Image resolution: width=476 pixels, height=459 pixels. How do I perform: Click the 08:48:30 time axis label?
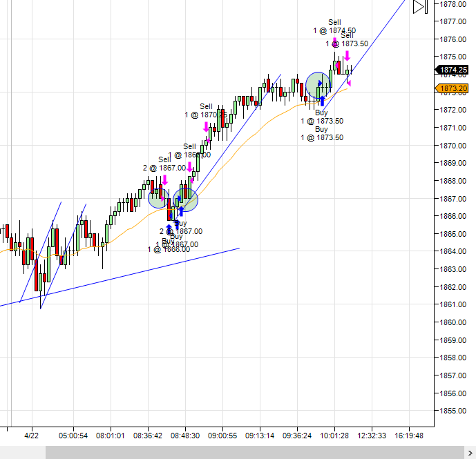point(185,436)
